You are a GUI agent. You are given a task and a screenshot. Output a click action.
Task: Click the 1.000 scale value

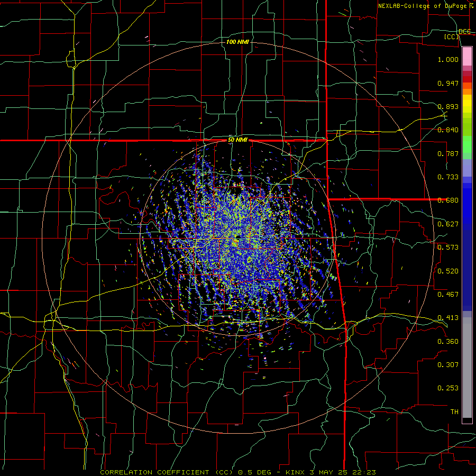tap(448, 59)
